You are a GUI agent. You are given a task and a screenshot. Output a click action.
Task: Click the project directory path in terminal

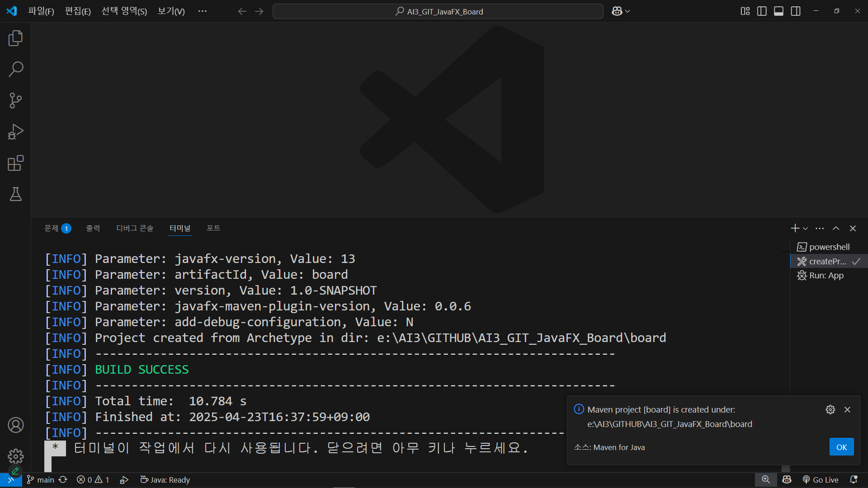coord(521,338)
